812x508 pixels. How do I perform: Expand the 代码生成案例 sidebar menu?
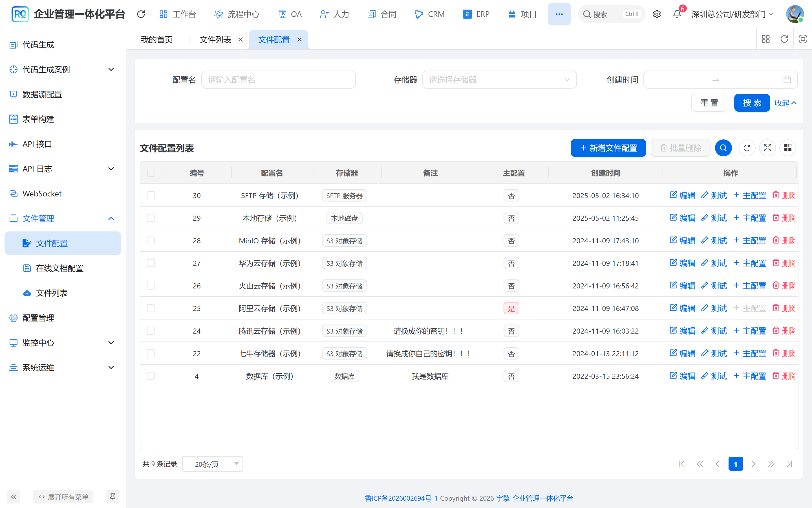[63, 69]
